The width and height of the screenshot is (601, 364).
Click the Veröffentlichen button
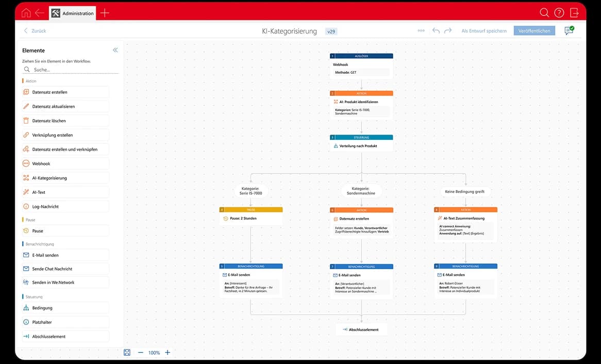[x=534, y=31]
